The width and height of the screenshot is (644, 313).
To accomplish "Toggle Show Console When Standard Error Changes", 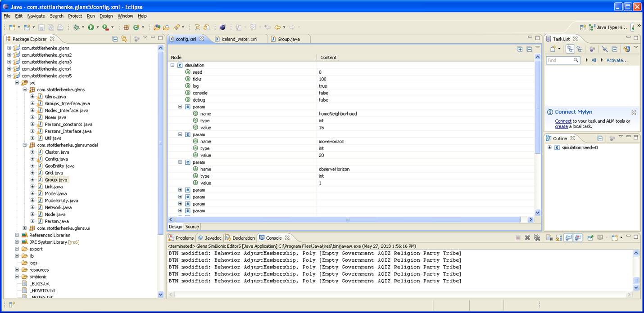I will pos(578,237).
